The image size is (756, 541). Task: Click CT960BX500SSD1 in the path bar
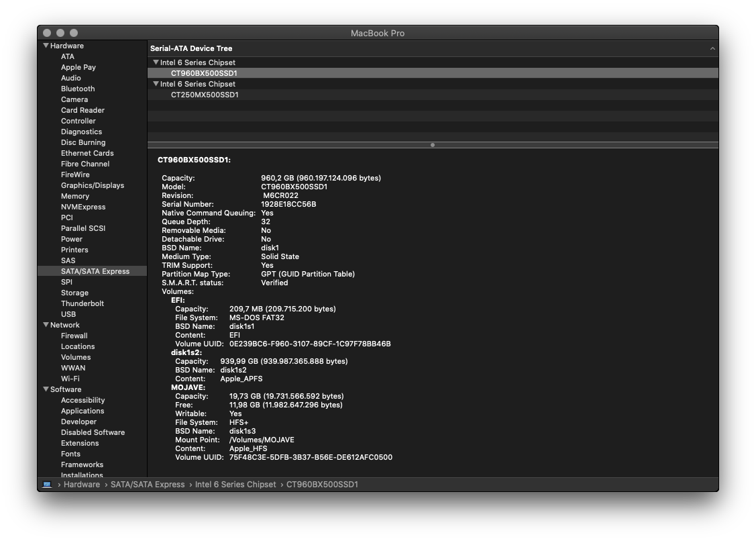click(322, 485)
